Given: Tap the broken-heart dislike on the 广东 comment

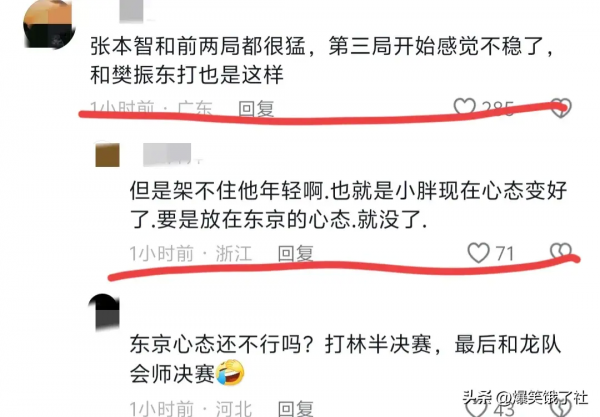Looking at the screenshot, I should coord(561,108).
